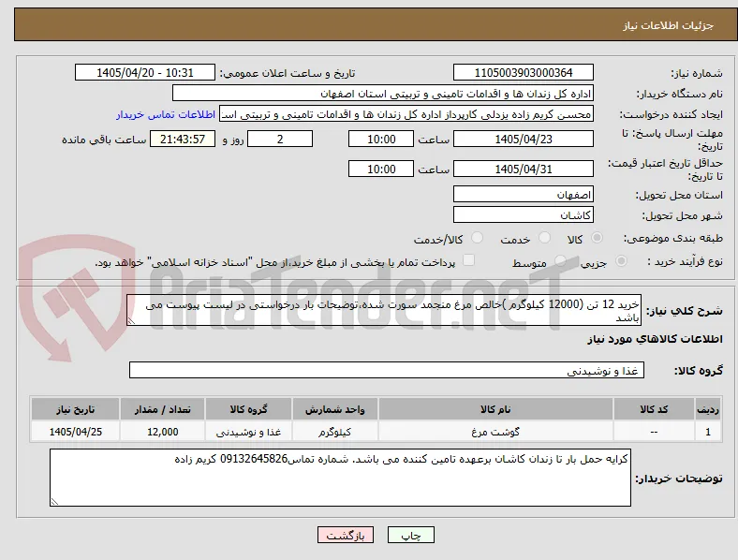The image size is (738, 560).
Task: Click the general need description text area
Action: [x=384, y=311]
